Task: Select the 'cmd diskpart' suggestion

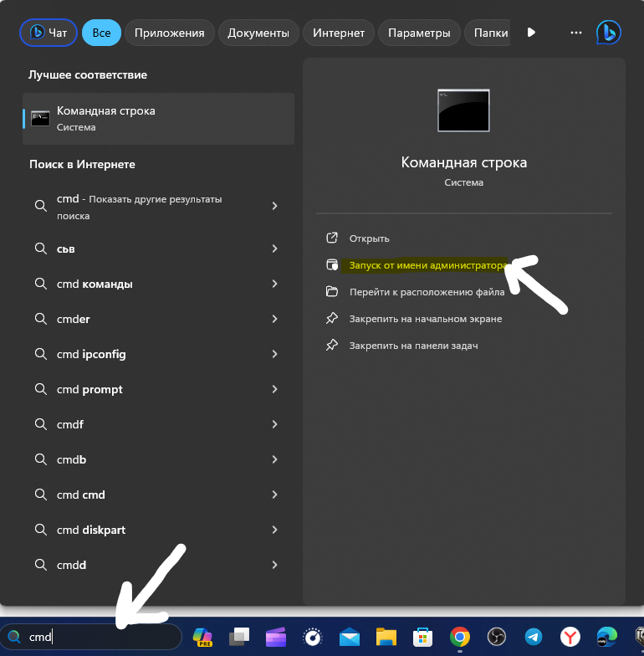Action: (159, 530)
